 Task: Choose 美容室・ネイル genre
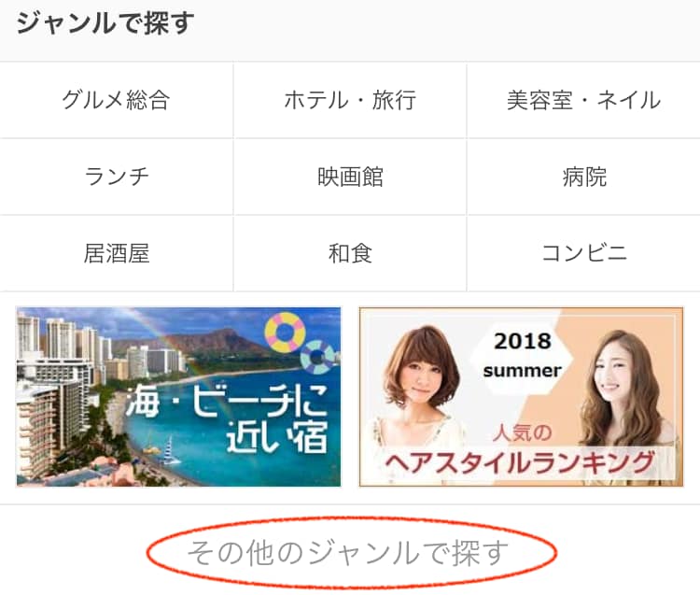(x=583, y=100)
